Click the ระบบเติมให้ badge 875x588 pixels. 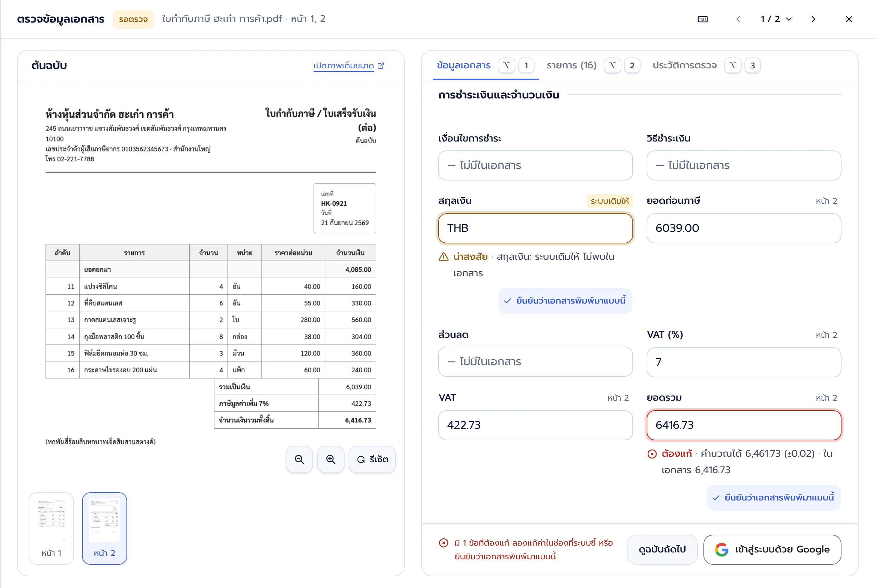[x=609, y=201]
